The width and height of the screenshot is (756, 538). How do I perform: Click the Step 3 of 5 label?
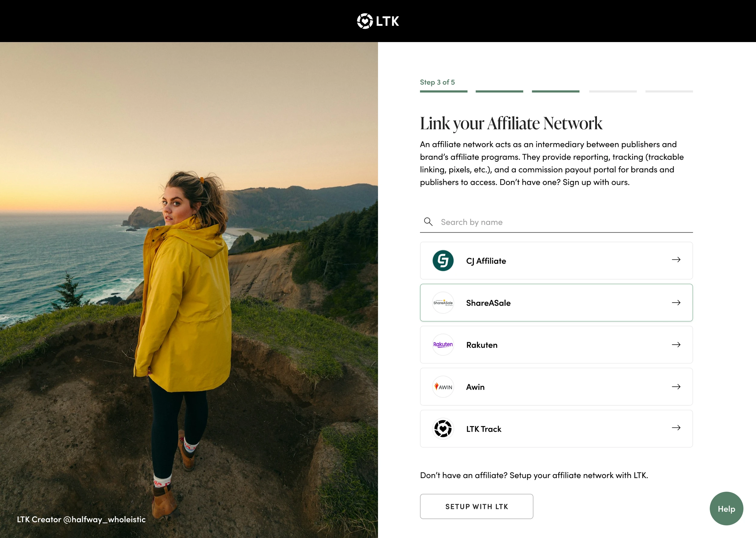pos(437,82)
